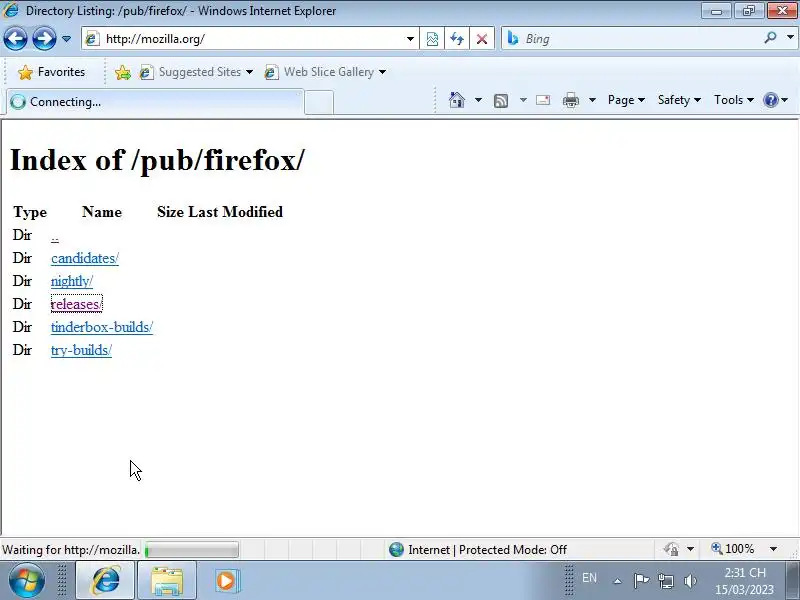Expand the Home button dropdown arrow
The width and height of the screenshot is (800, 600).
pyautogui.click(x=478, y=100)
